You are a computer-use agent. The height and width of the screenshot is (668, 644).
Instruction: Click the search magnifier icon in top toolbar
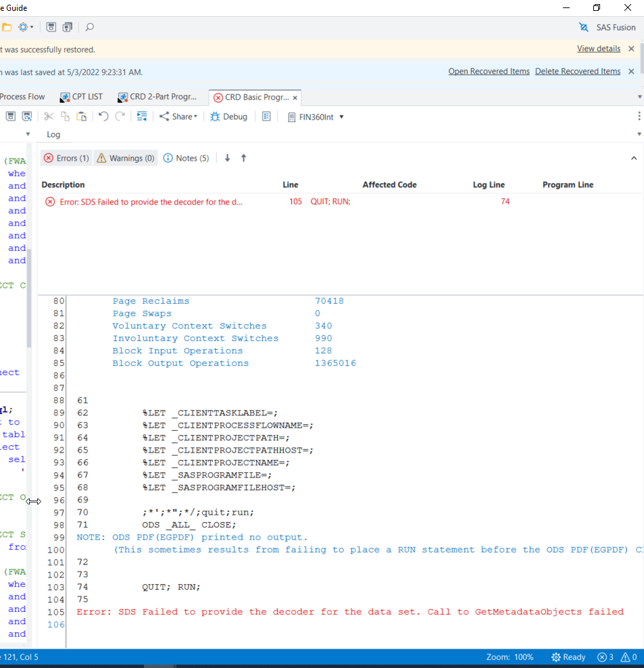point(90,27)
